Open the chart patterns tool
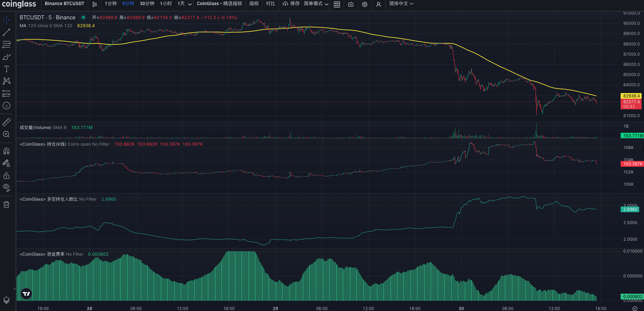The width and height of the screenshot is (644, 311). (6, 81)
